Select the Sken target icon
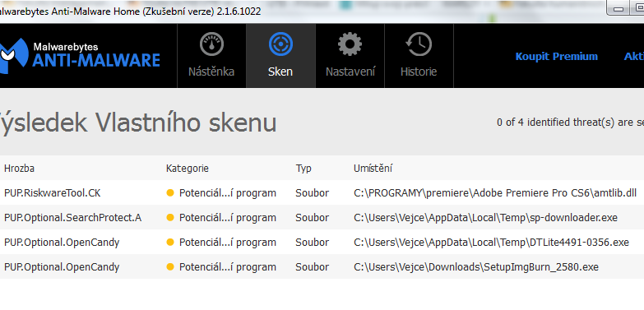The image size is (644, 310). tap(280, 44)
